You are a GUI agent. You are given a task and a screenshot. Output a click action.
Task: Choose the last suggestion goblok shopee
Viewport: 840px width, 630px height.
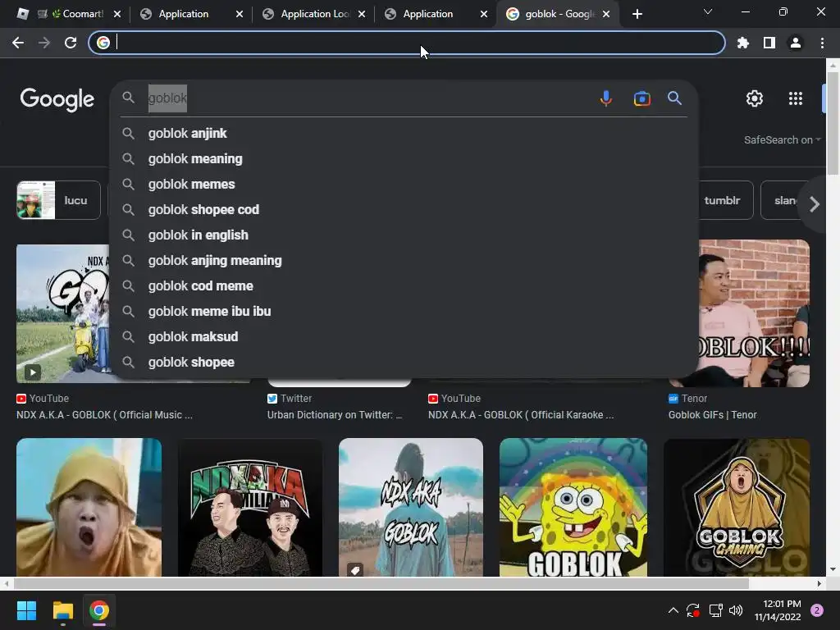pos(404,363)
